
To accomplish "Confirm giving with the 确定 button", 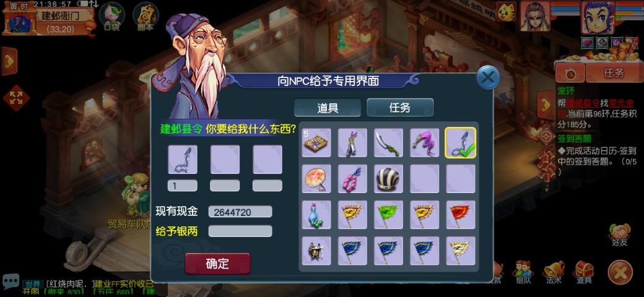I will point(217,264).
